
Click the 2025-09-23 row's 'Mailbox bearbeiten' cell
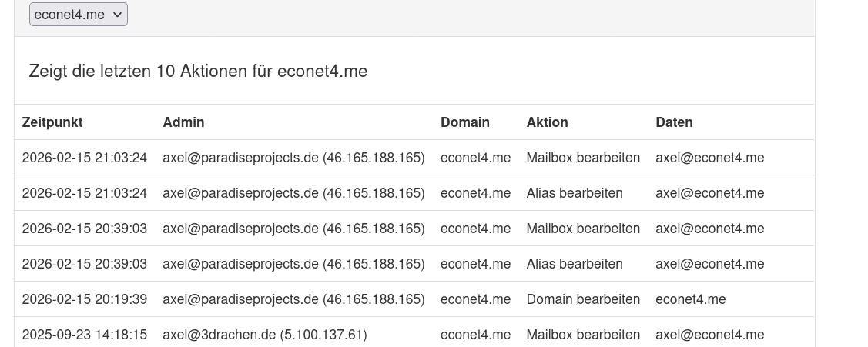tap(583, 335)
